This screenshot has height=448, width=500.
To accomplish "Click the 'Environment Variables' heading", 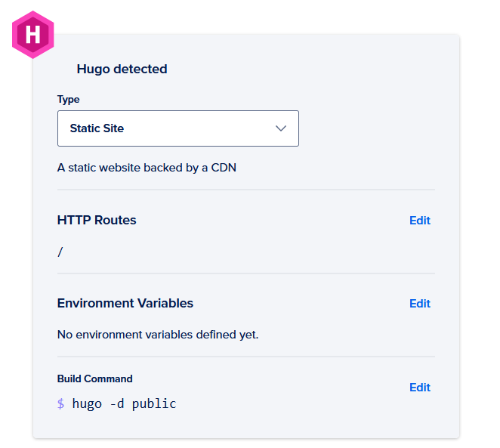I will [125, 303].
